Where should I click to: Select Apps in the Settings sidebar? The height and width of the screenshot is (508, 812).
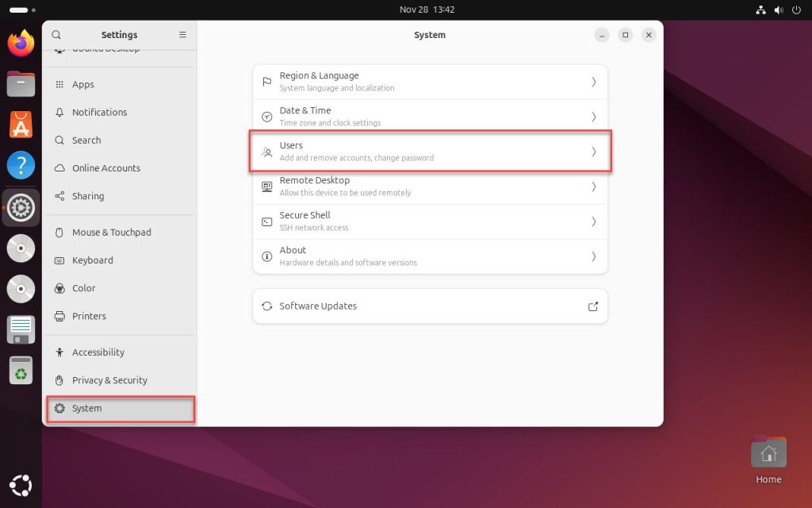[121, 84]
